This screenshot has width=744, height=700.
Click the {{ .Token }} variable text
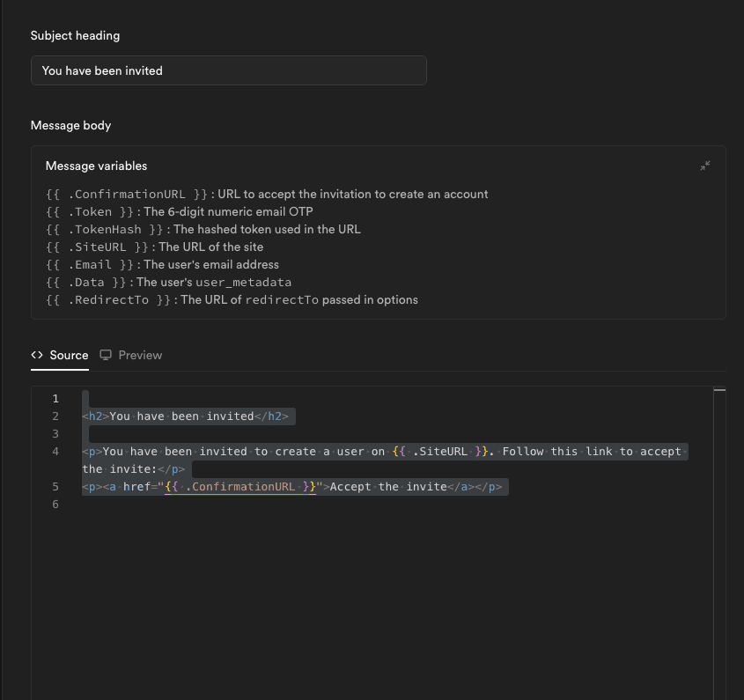[x=90, y=211]
